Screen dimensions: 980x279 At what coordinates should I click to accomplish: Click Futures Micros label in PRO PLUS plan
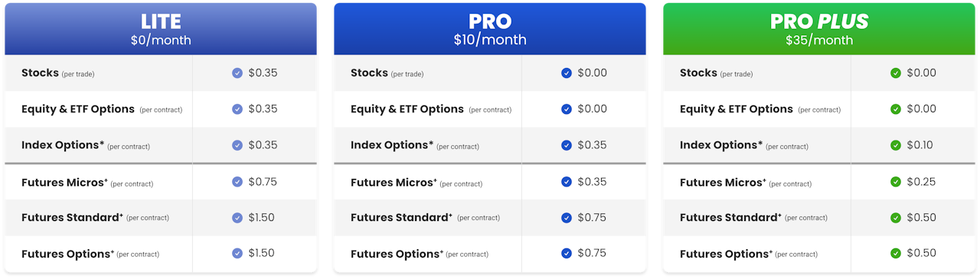point(723,183)
